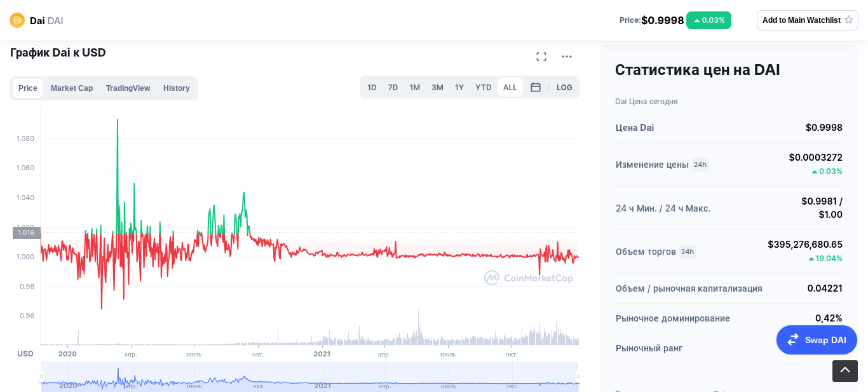
Task: Click the swap arrows icon in Swap DAI
Action: coord(793,340)
